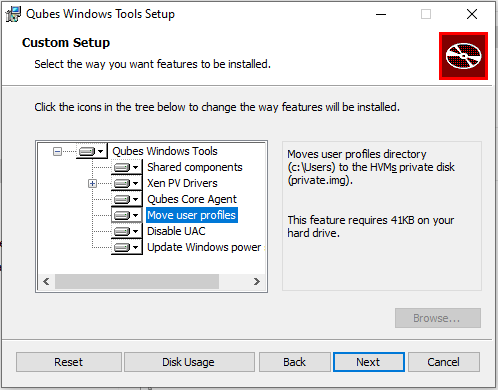Click the right arrow of feature tree scrollbar
Viewport: 498px width, 390px height.
click(x=257, y=282)
